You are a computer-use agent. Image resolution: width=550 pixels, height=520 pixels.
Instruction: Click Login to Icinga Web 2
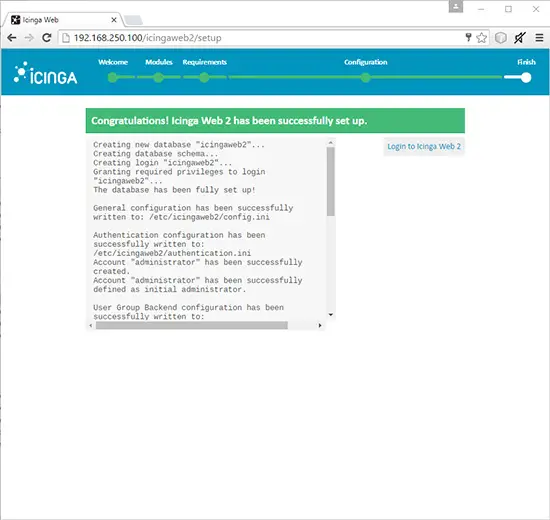pyautogui.click(x=424, y=146)
